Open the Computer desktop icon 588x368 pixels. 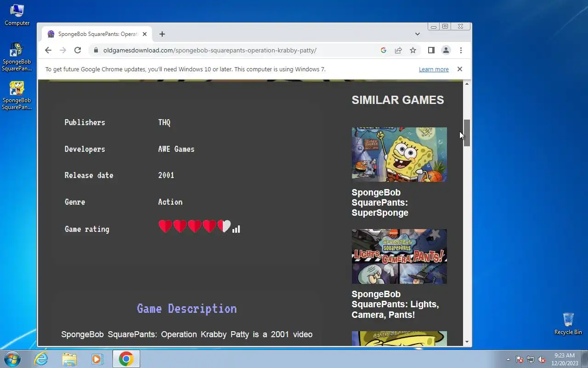click(17, 15)
